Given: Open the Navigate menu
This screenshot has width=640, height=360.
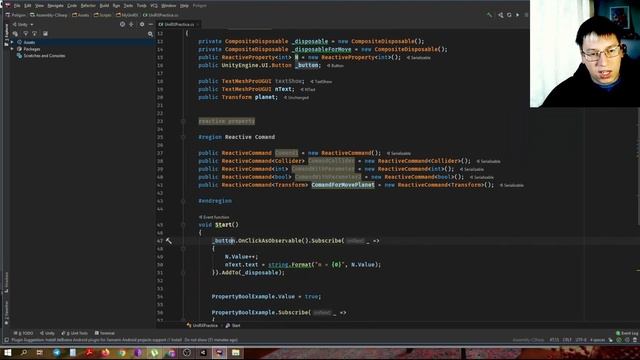Looking at the screenshot, I should (x=56, y=6).
